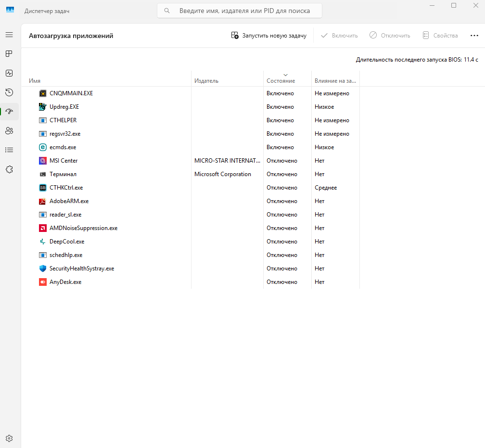The height and width of the screenshot is (448, 485).
Task: Click the AnyDesk.exe icon
Action: [x=43, y=282]
